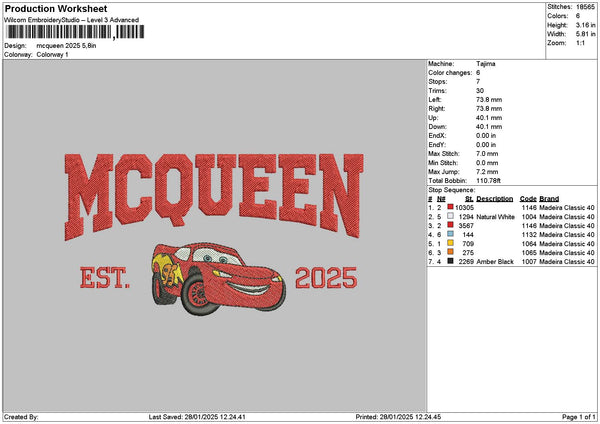Screen dimensions: 600x424
Task: Click stitch count 2269 in stop 7
Action: point(466,262)
